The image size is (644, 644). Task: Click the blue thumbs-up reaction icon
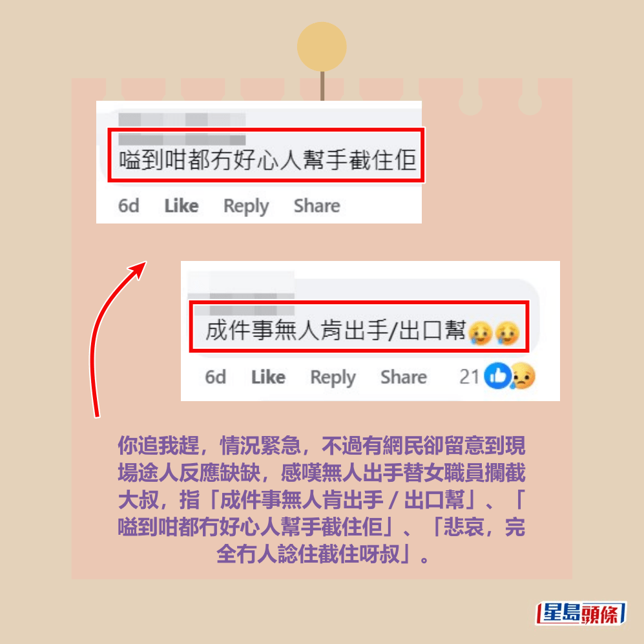[497, 375]
